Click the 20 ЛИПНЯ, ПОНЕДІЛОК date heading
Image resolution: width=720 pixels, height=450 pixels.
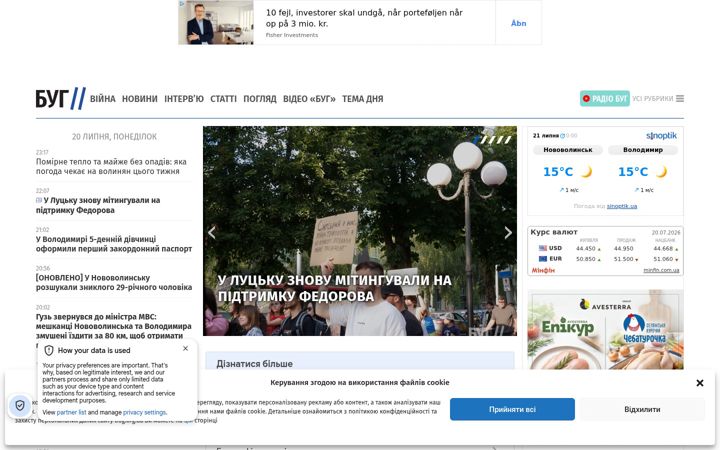(114, 136)
